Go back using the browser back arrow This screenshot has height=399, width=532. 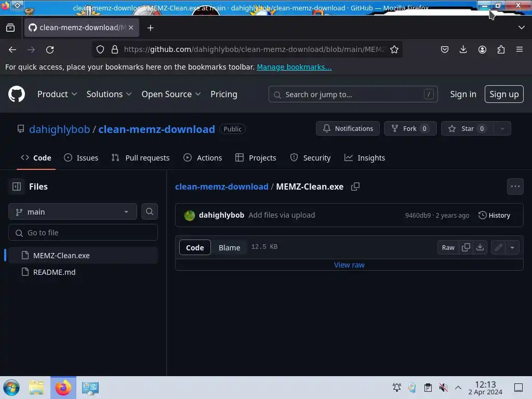coord(12,50)
